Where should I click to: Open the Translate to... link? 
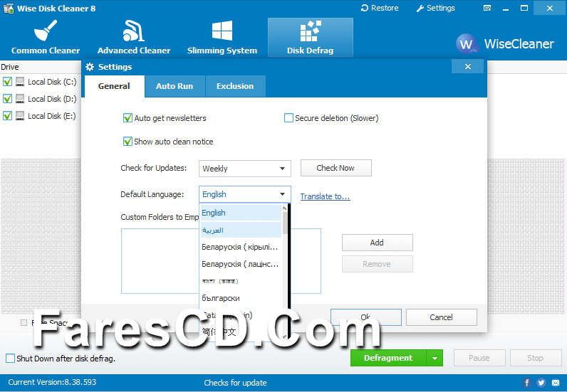(325, 196)
